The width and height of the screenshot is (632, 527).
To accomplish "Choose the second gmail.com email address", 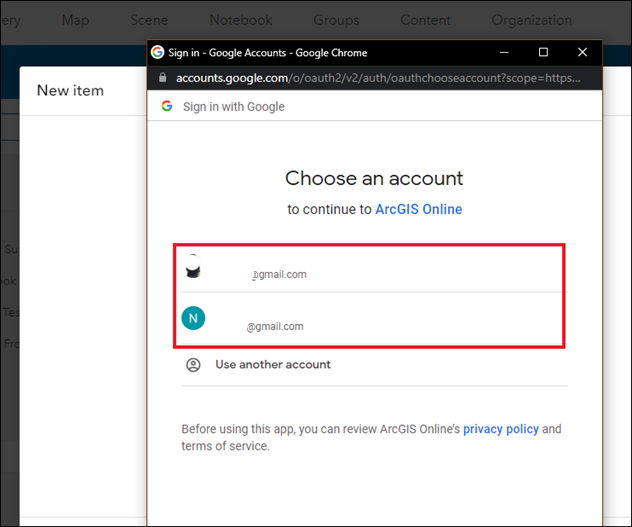I will coord(275,326).
